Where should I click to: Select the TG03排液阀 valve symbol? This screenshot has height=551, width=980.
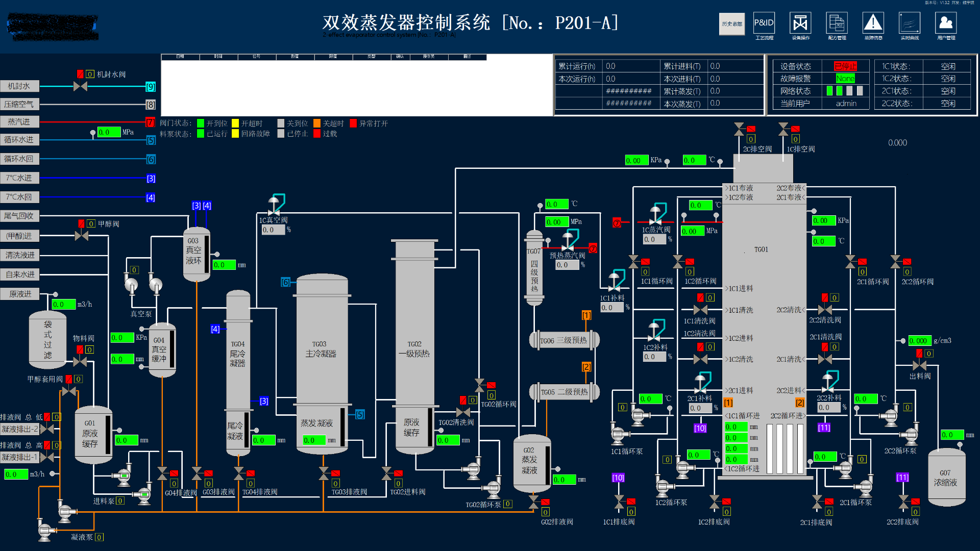point(324,474)
